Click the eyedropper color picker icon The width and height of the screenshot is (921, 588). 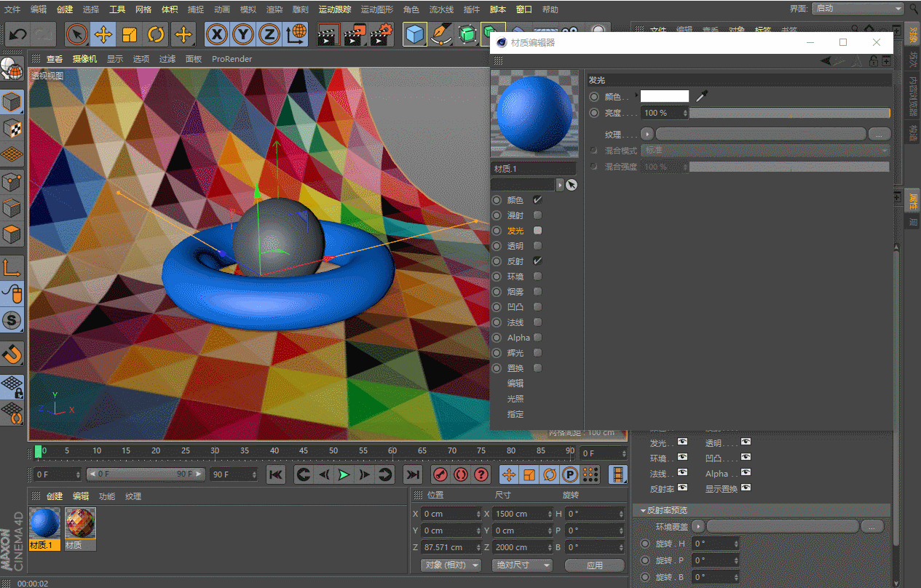(x=702, y=96)
